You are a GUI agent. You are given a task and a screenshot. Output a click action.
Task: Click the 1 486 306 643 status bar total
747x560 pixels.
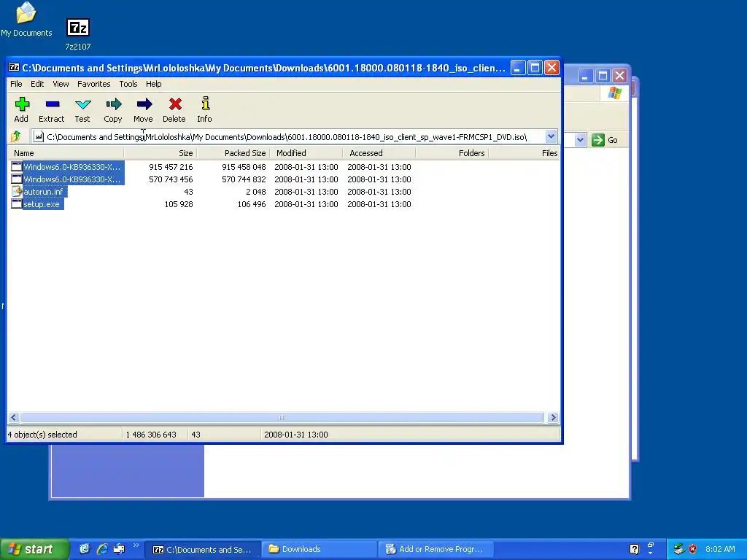point(151,435)
